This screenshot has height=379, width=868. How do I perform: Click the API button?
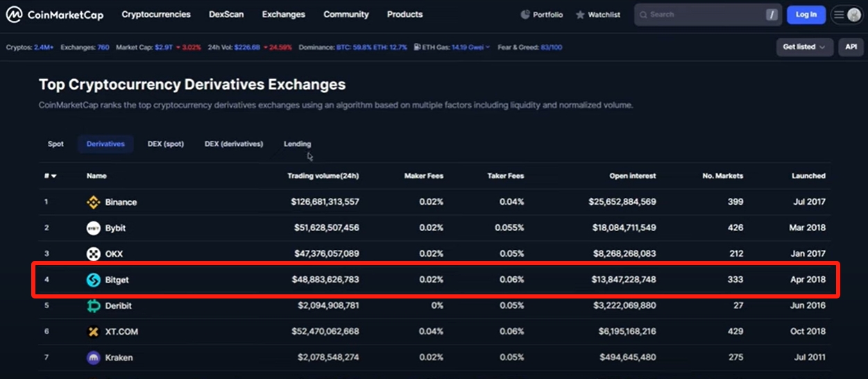851,47
